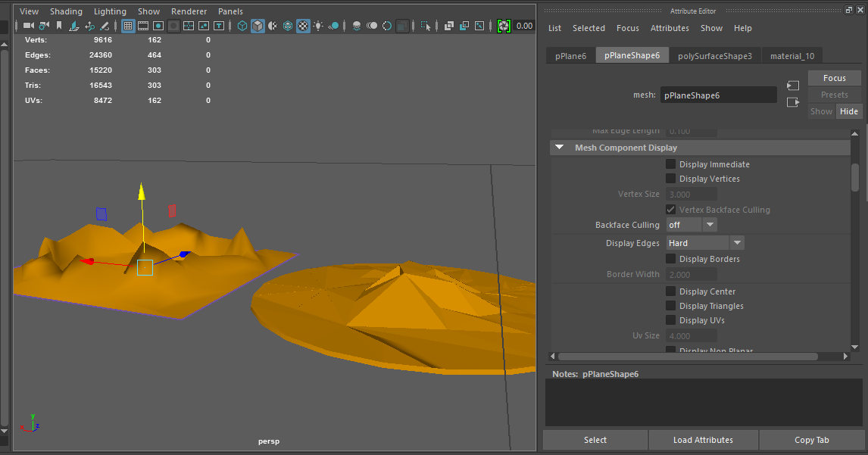Click the exposure value field 0.00
Viewport: 868px width, 455px height.
[x=523, y=26]
